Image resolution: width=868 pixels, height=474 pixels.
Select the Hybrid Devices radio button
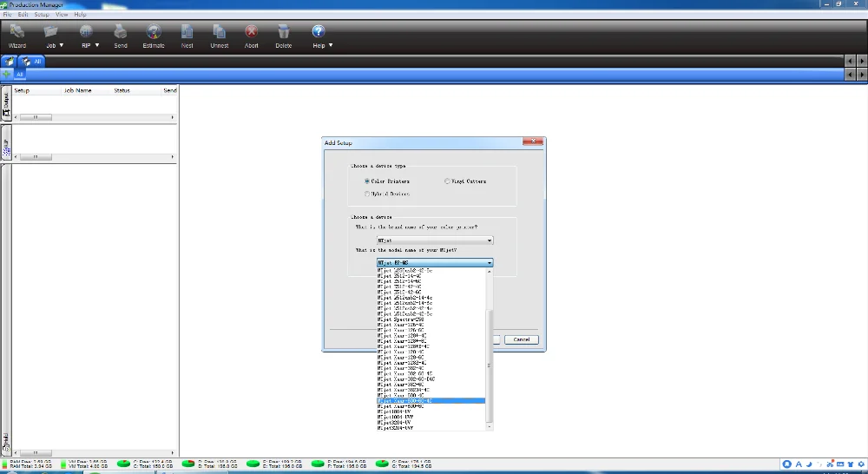coord(367,194)
